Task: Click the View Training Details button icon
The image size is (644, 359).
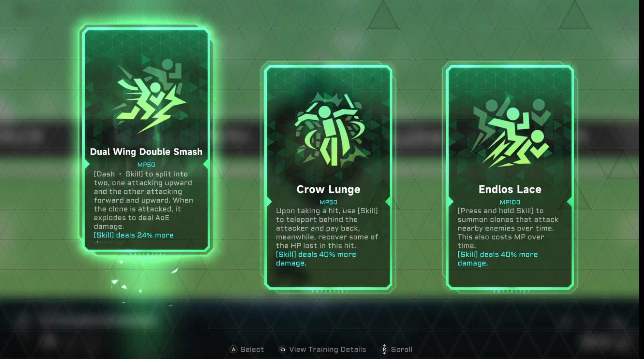Action: [282, 349]
